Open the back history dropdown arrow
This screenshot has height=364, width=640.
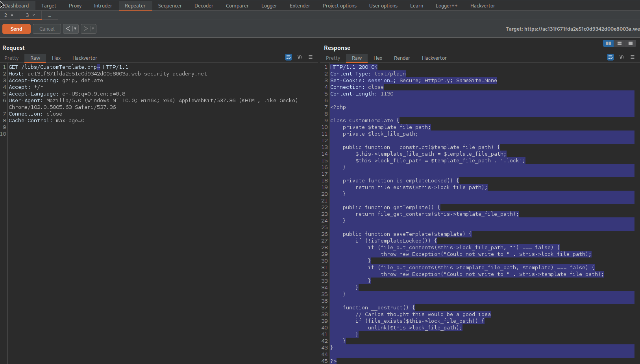75,29
